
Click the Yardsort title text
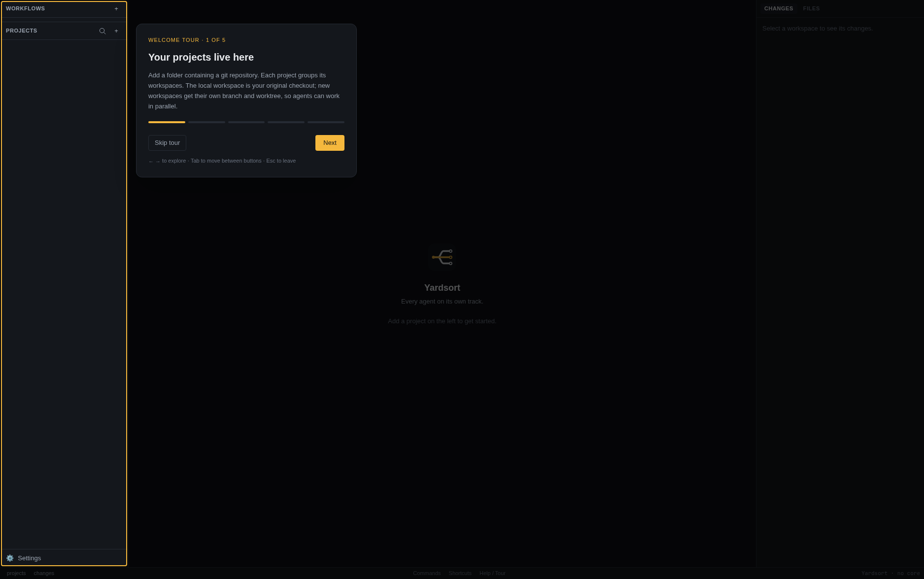[442, 288]
